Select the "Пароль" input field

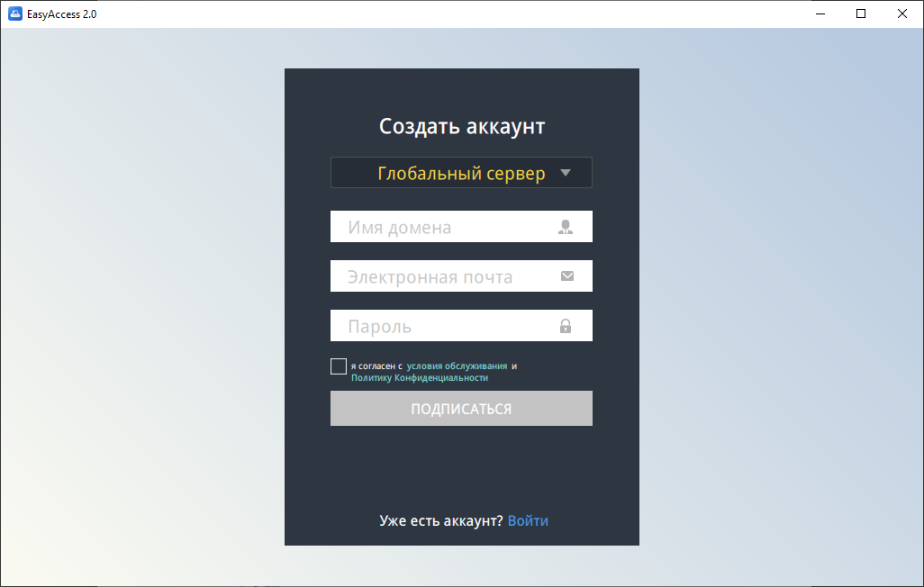[446, 326]
